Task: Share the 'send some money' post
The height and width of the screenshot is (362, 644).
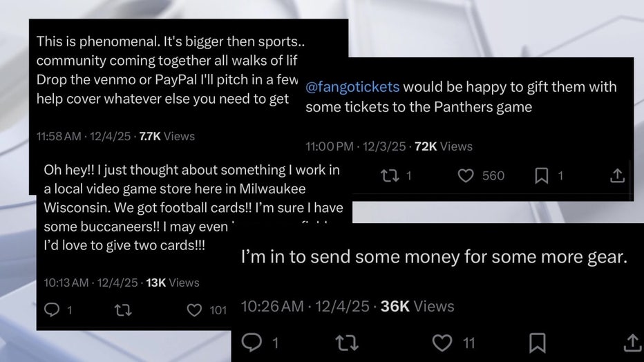Action: [632, 342]
